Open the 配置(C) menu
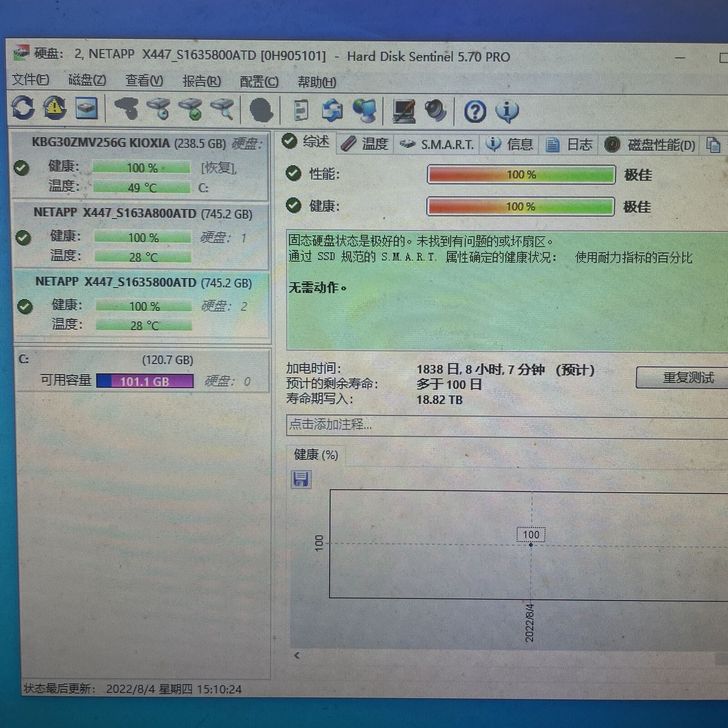Viewport: 728px width, 728px height. (259, 82)
